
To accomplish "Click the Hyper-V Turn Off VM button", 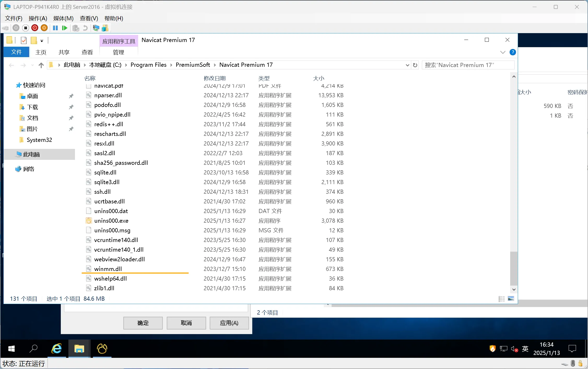I will pyautogui.click(x=26, y=28).
